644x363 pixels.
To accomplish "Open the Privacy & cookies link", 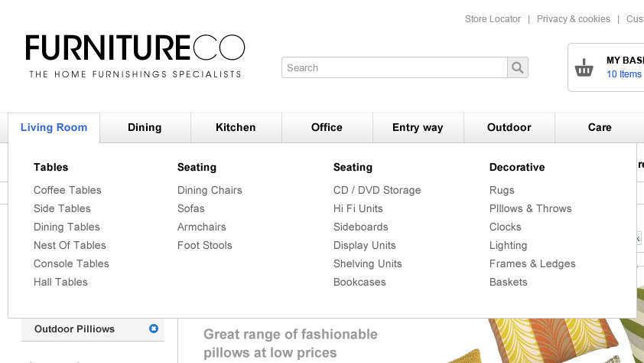I will click(x=574, y=19).
